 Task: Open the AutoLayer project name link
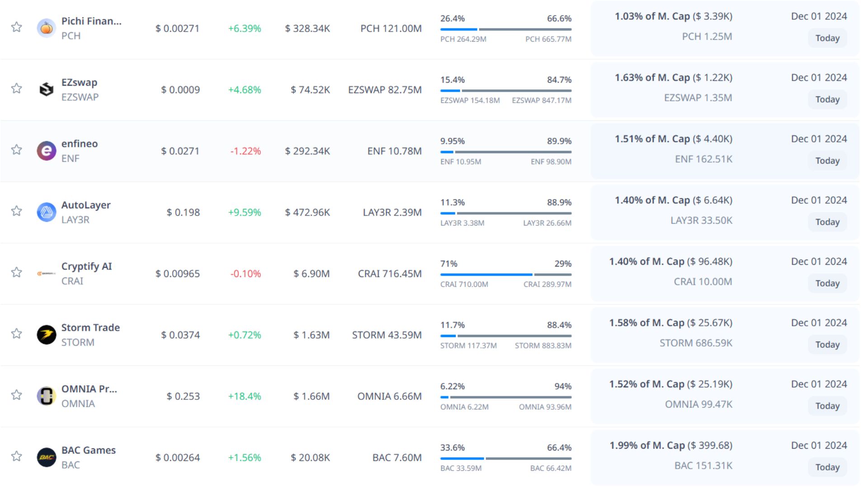[x=86, y=205]
